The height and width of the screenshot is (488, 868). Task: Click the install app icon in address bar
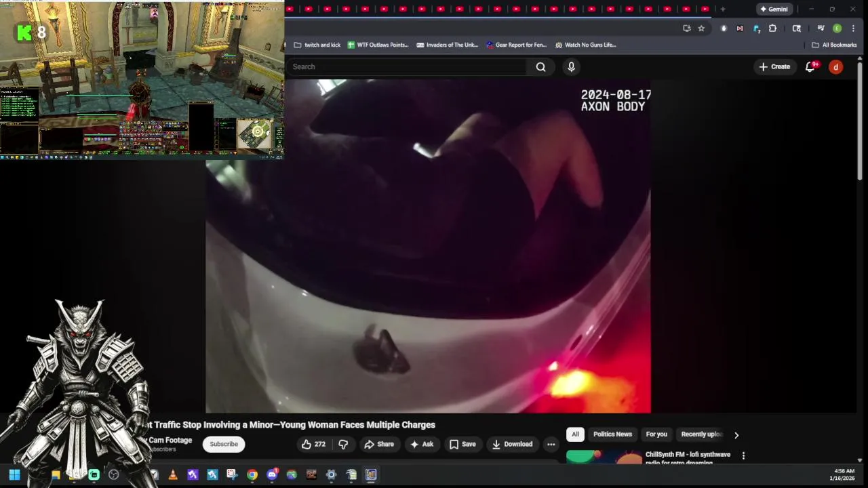click(x=687, y=28)
